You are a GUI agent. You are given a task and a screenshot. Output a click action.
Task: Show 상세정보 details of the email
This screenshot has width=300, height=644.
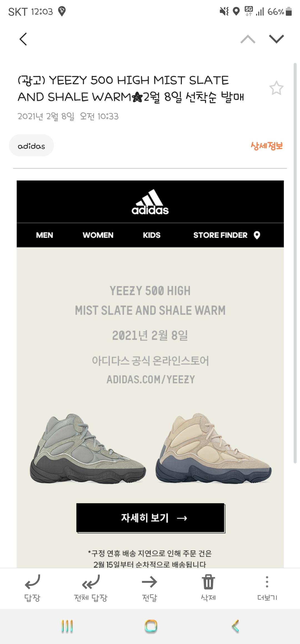tap(266, 146)
